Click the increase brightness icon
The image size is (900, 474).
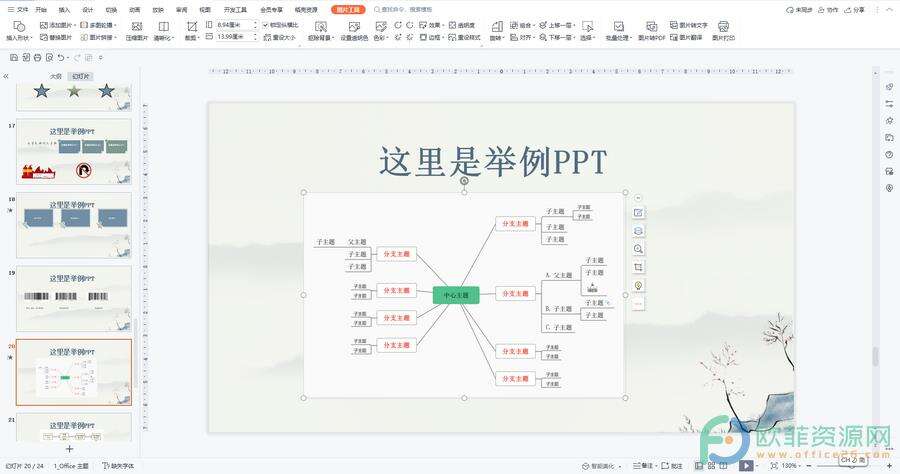pos(398,38)
